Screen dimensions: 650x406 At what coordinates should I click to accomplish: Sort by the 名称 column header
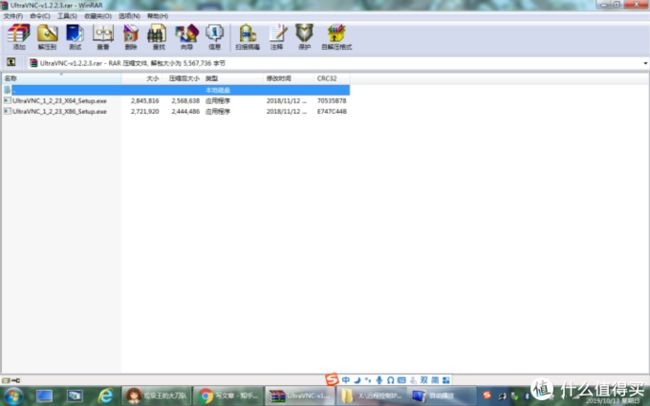(61, 78)
